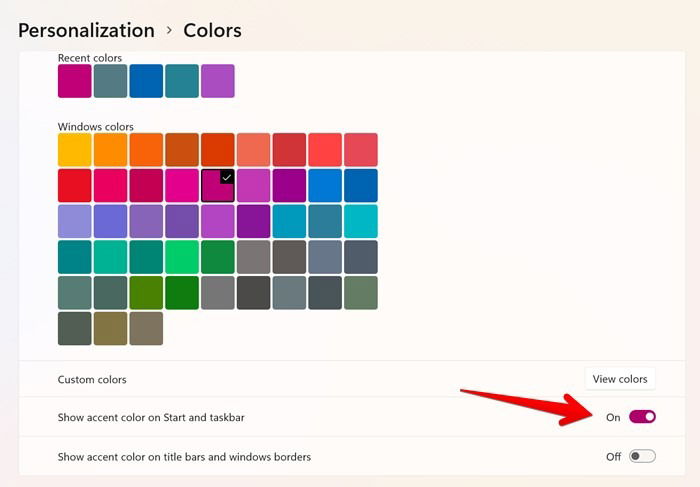The height and width of the screenshot is (487, 700).
Task: Enable accent color on title bars and windows borders
Action: 642,456
